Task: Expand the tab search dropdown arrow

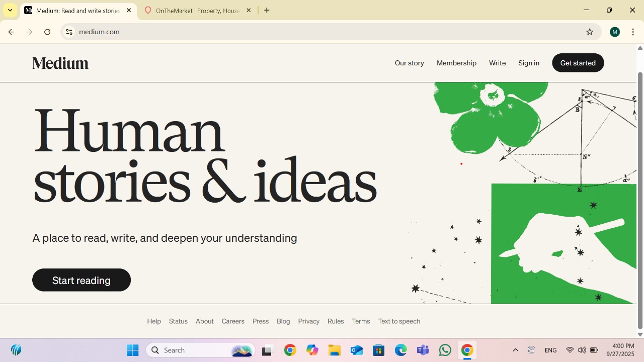Action: 10,10
